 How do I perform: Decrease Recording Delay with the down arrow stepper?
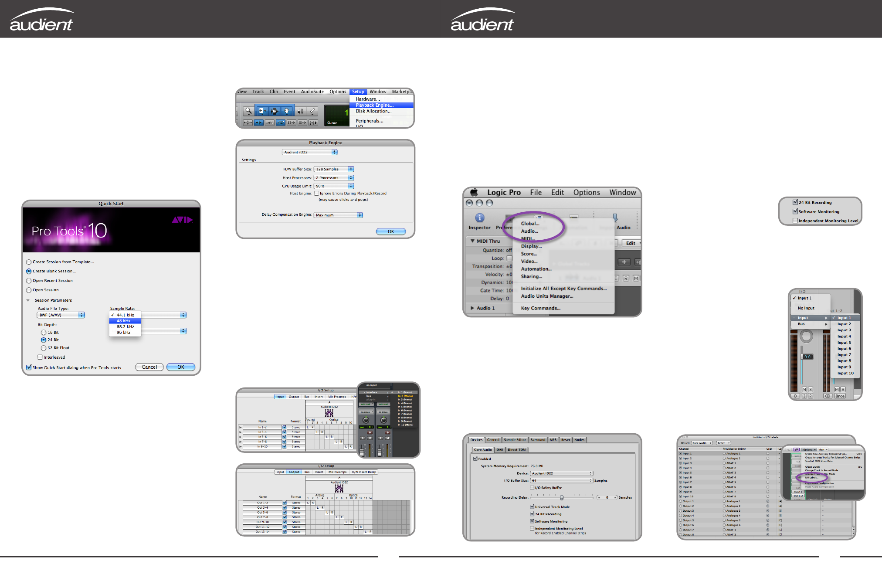pos(599,497)
